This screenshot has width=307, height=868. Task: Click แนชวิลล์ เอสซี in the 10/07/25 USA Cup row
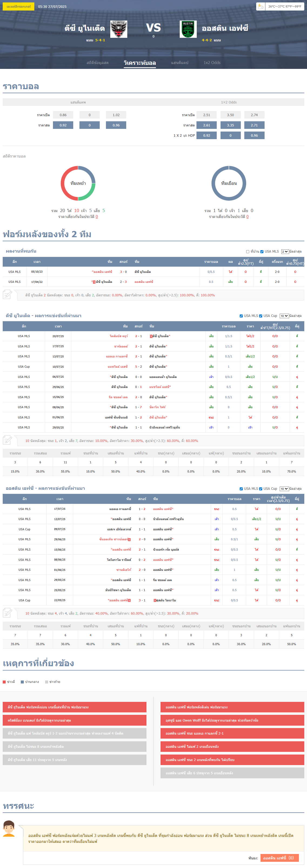point(118,367)
